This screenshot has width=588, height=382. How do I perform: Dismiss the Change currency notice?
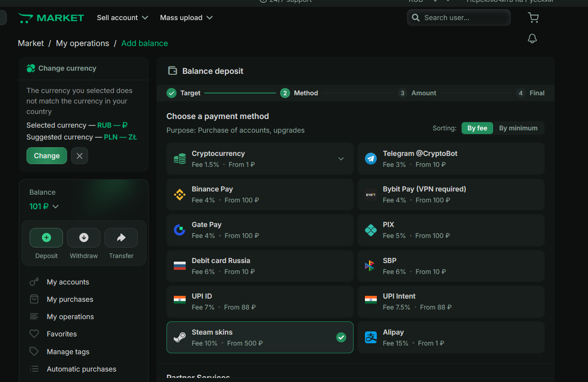79,156
